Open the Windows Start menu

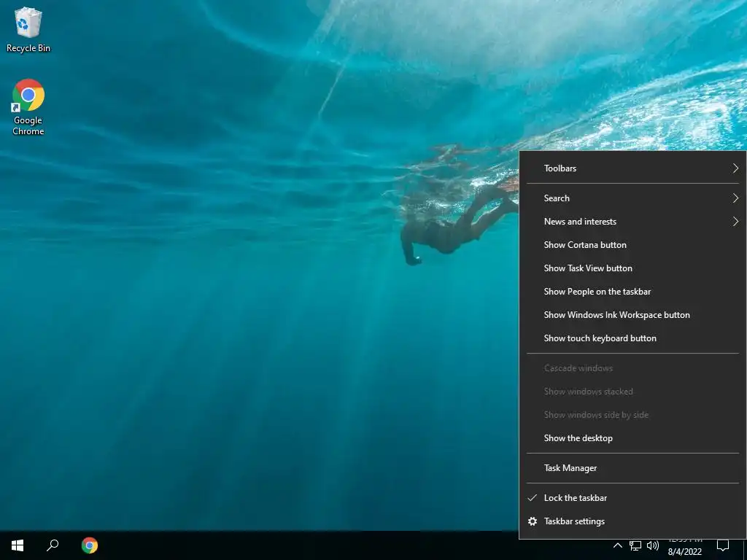(18, 545)
